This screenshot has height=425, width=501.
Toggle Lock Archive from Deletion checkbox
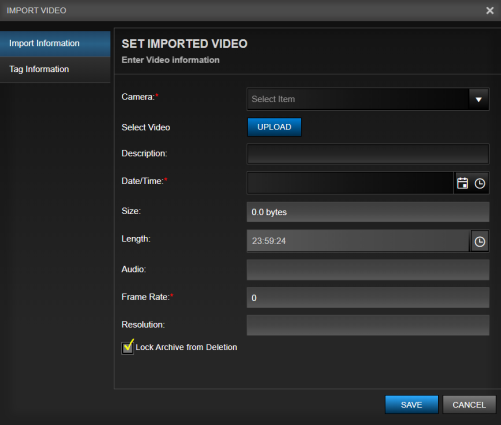(x=127, y=348)
